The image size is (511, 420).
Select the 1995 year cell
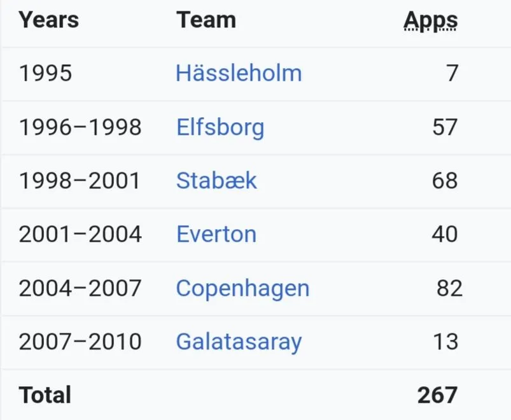click(x=45, y=73)
